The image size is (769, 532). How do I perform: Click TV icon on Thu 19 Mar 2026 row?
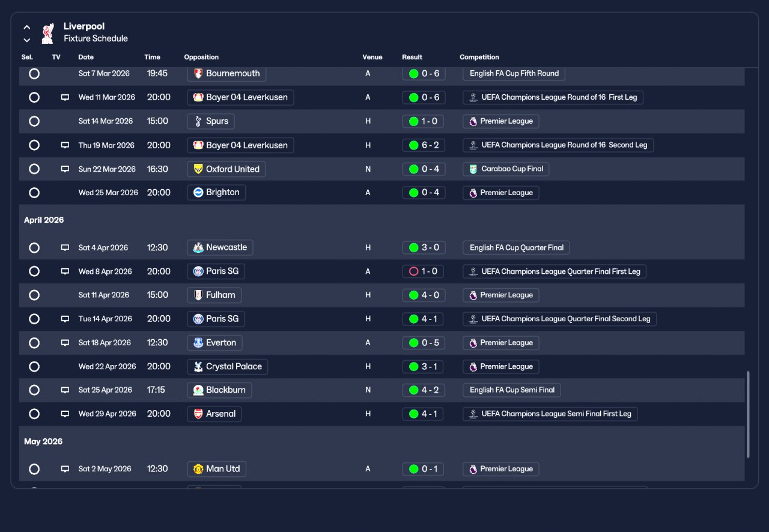65,145
